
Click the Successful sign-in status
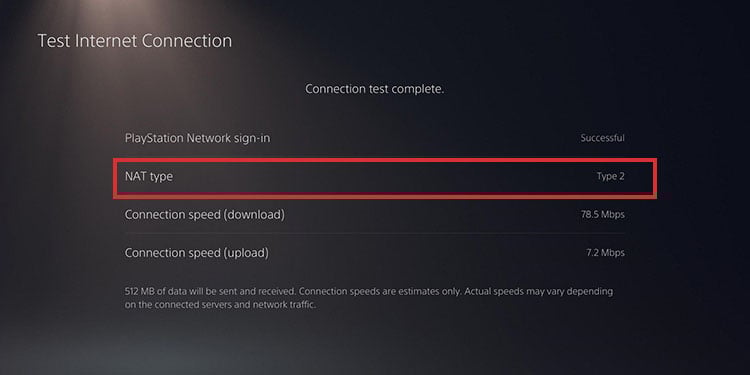[602, 138]
